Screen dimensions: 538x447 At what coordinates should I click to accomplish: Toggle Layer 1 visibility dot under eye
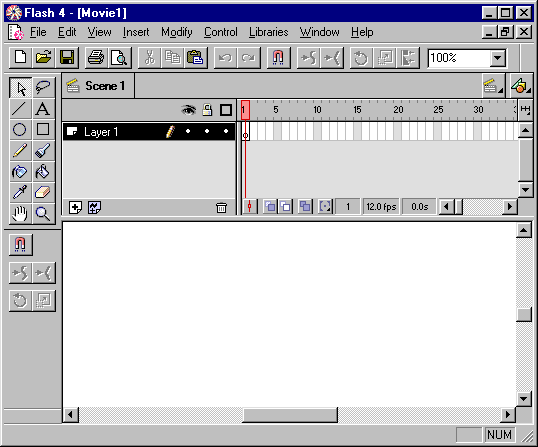click(x=188, y=131)
